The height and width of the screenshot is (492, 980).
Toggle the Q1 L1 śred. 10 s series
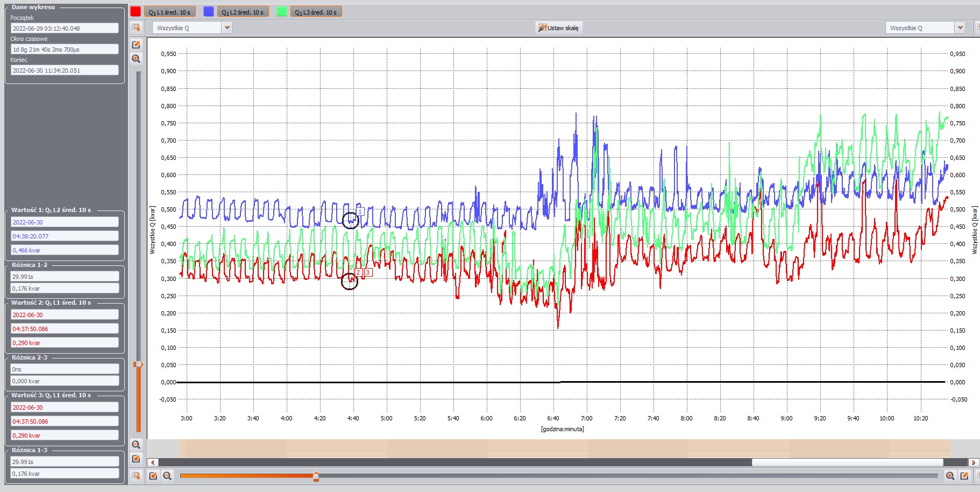click(x=169, y=12)
